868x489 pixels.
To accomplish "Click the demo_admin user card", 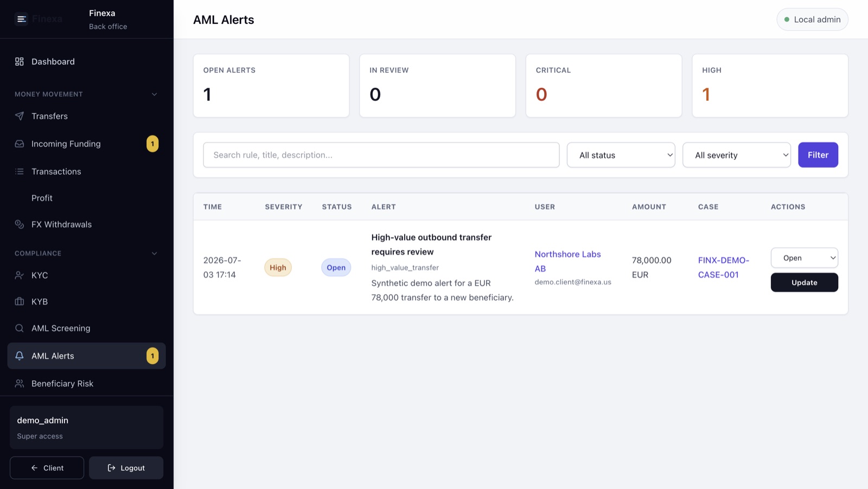I will [x=87, y=427].
